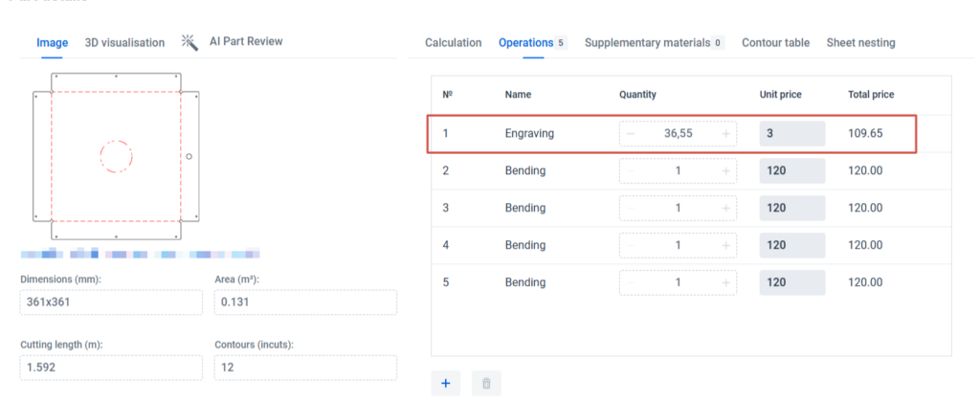The image size is (980, 402).
Task: Click the part drawing preview image
Action: pos(116,155)
